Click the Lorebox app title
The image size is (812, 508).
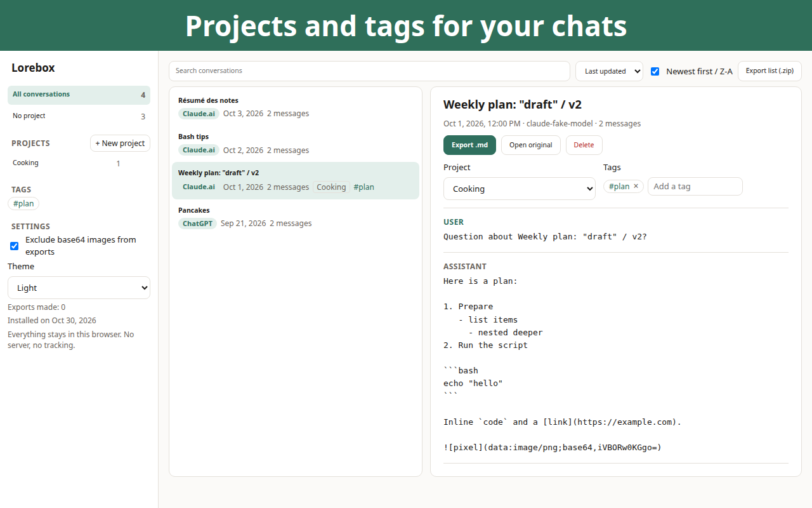point(33,68)
